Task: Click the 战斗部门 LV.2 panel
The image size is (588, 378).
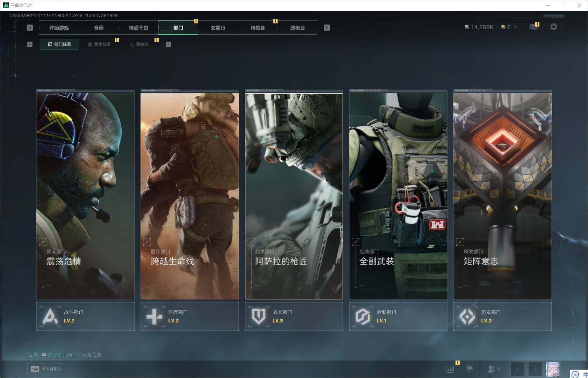Action: 85,317
